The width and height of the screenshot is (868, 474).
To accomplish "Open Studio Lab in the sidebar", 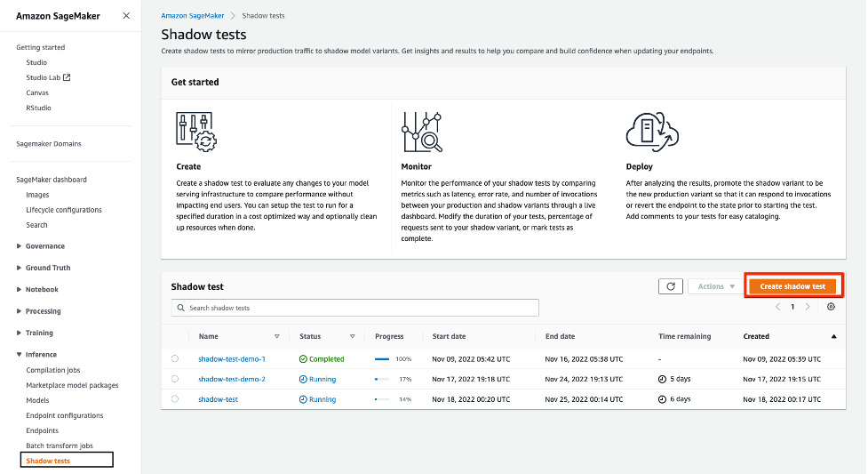I will [44, 77].
